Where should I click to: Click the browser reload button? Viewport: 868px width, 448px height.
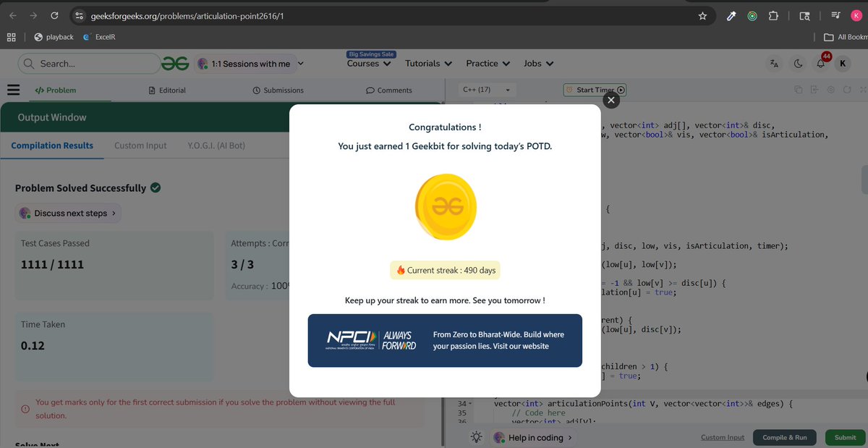54,15
